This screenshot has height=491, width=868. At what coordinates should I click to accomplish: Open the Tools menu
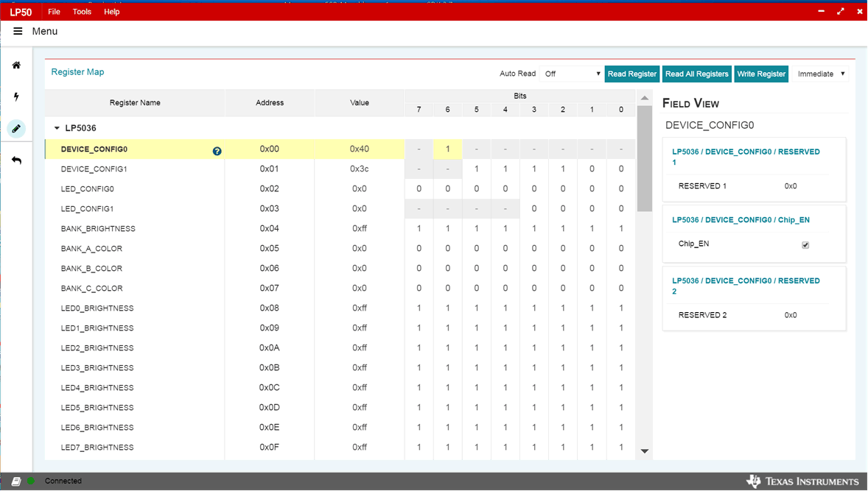click(x=82, y=12)
